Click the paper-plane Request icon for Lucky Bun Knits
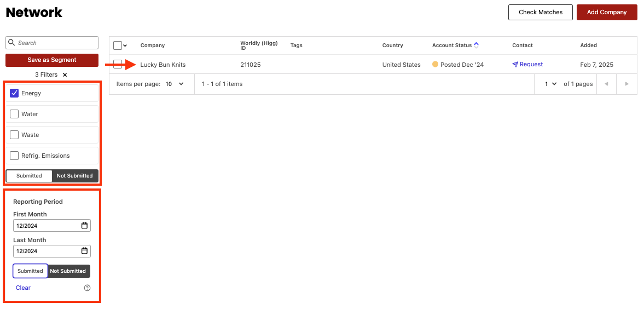644x309 pixels. coord(515,65)
